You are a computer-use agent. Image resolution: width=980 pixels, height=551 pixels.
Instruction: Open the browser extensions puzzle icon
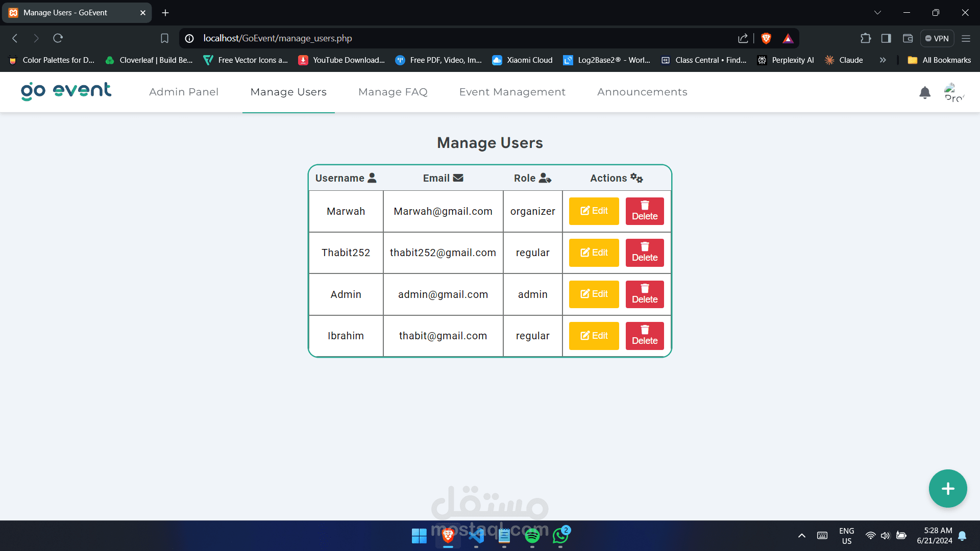coord(865,38)
